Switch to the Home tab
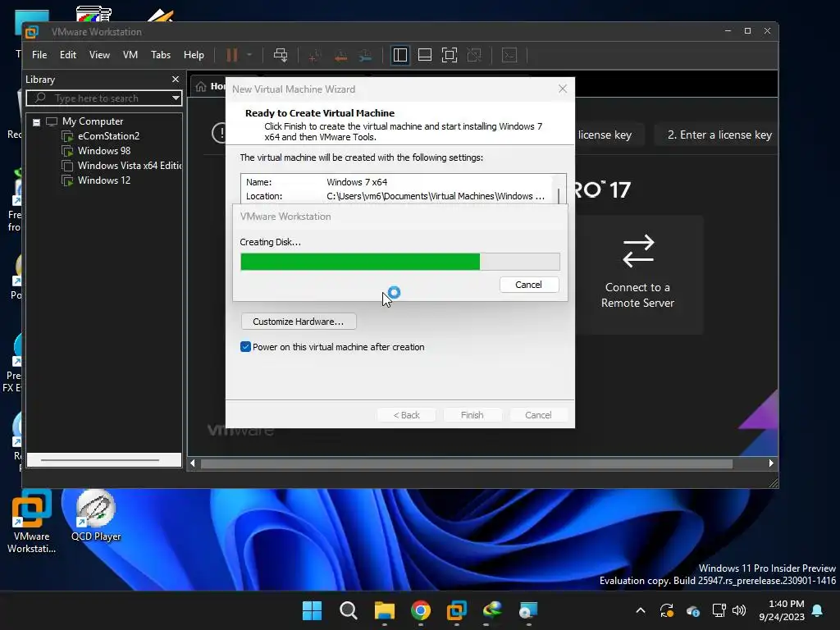Screen dimensions: 840x630 tap(210, 86)
